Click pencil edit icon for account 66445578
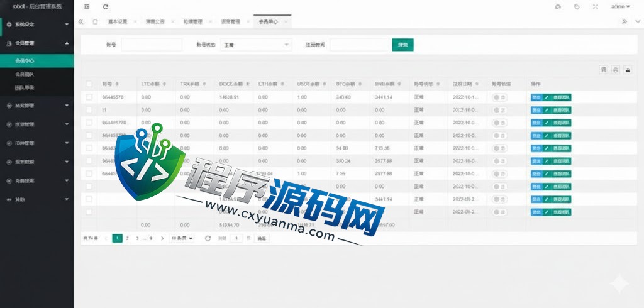Screen dimensions: 644x308 coord(547,97)
